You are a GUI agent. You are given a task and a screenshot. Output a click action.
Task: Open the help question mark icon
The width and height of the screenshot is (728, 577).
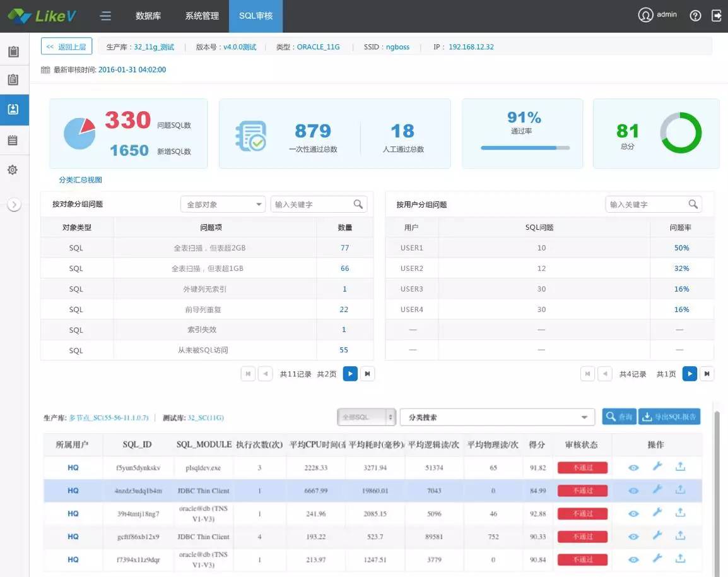(695, 15)
